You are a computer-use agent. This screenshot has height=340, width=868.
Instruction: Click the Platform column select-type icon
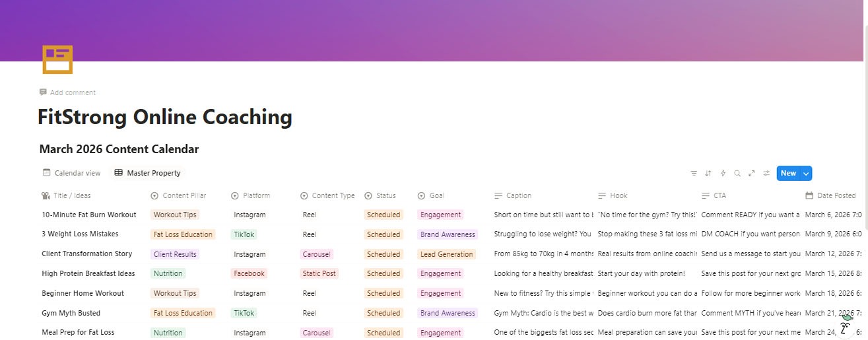235,195
